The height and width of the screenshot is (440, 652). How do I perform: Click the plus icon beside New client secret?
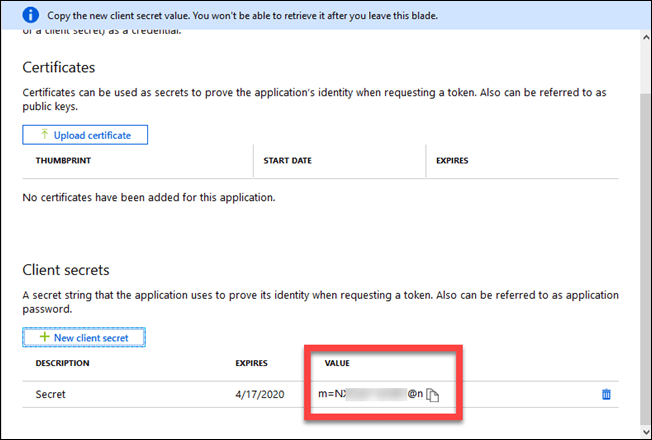[42, 338]
